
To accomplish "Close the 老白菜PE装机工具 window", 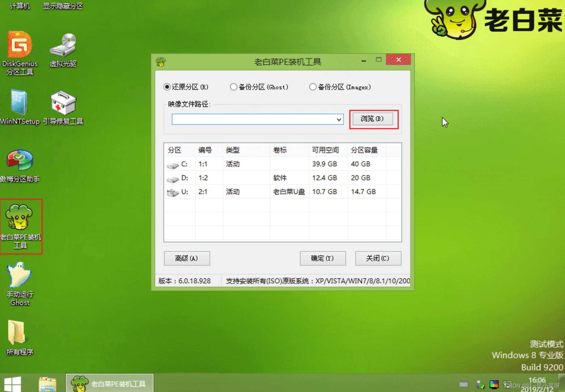I will coord(398,60).
